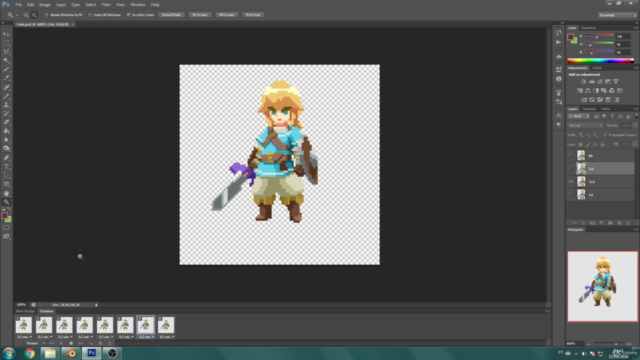Open the Filter menu

[x=106, y=5]
